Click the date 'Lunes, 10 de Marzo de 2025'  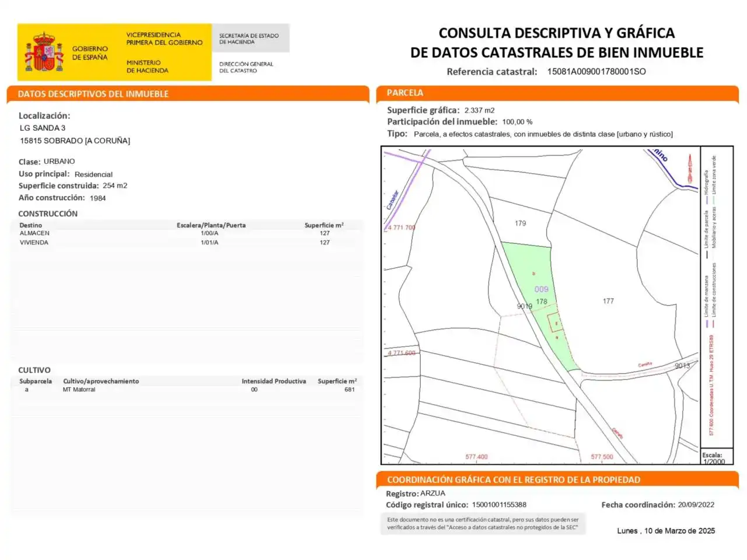(666, 531)
